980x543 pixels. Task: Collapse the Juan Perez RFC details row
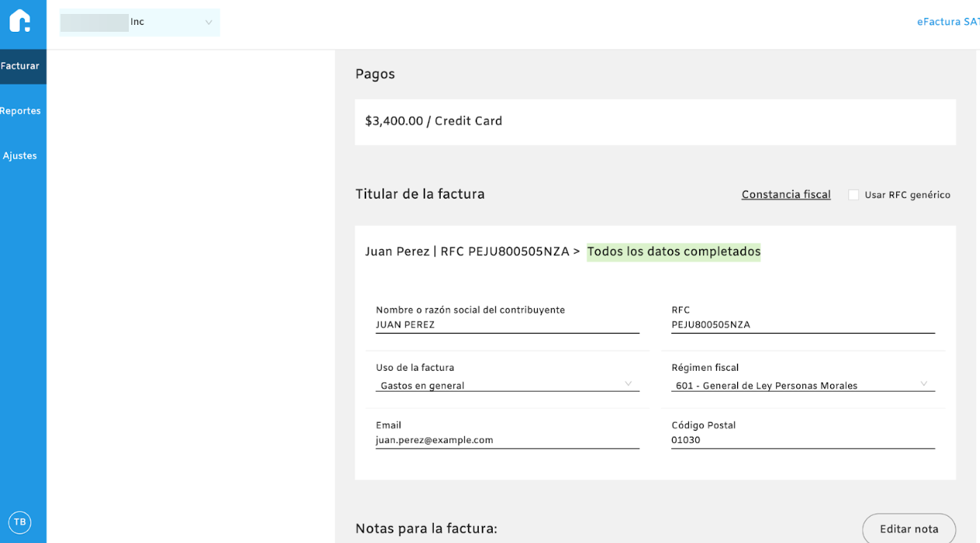point(472,251)
